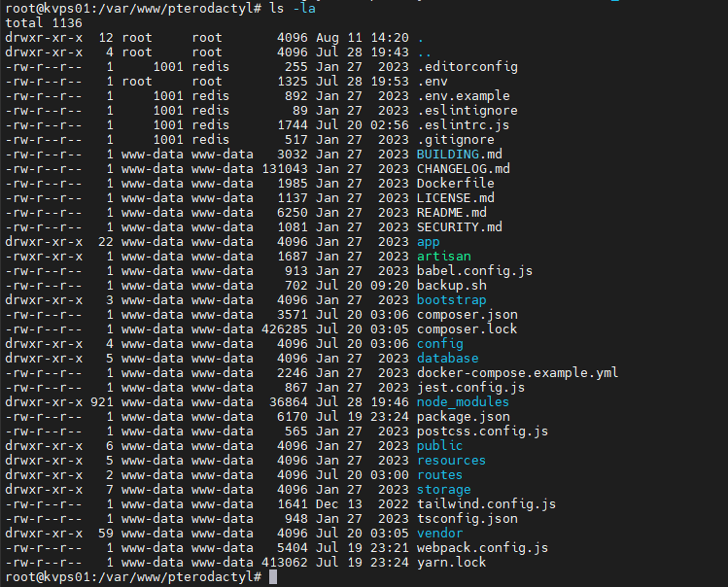
Task: Select the redis group of .gitignore
Action: pyautogui.click(x=211, y=140)
